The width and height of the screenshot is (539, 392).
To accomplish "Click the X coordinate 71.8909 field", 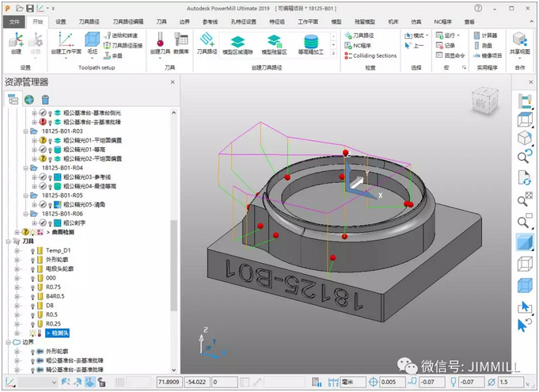I will pyautogui.click(x=169, y=382).
